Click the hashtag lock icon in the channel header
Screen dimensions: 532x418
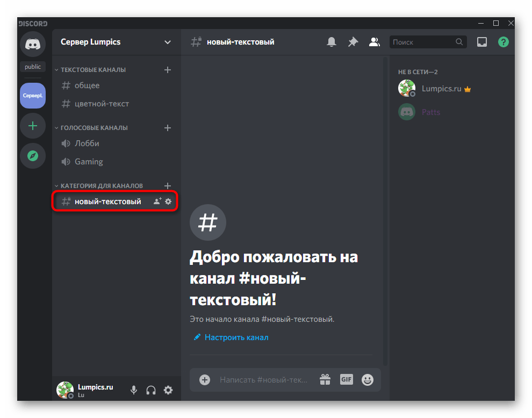tap(196, 42)
